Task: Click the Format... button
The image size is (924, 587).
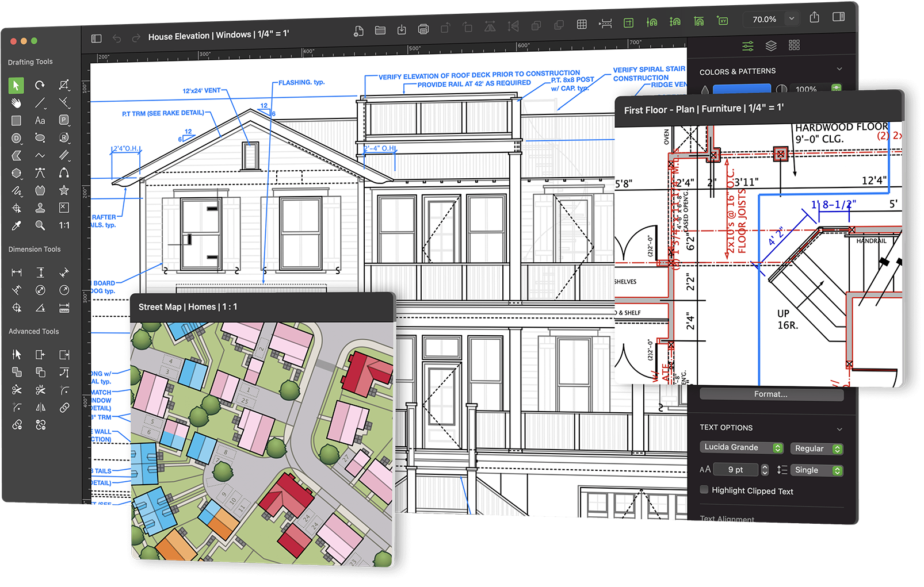Action: (771, 394)
